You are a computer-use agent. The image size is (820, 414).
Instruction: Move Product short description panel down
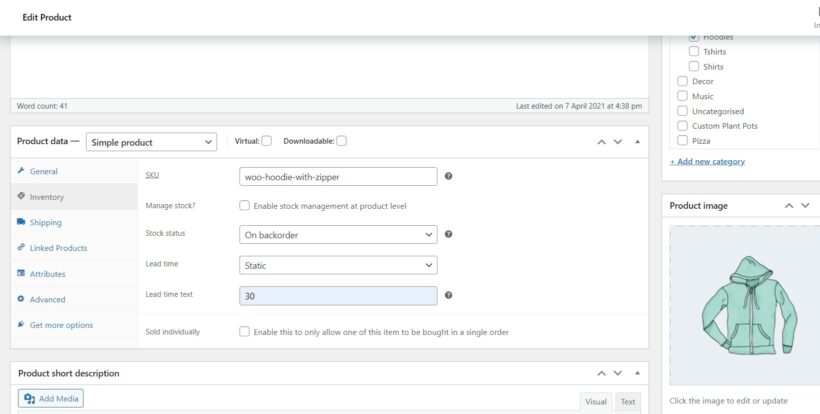(618, 373)
